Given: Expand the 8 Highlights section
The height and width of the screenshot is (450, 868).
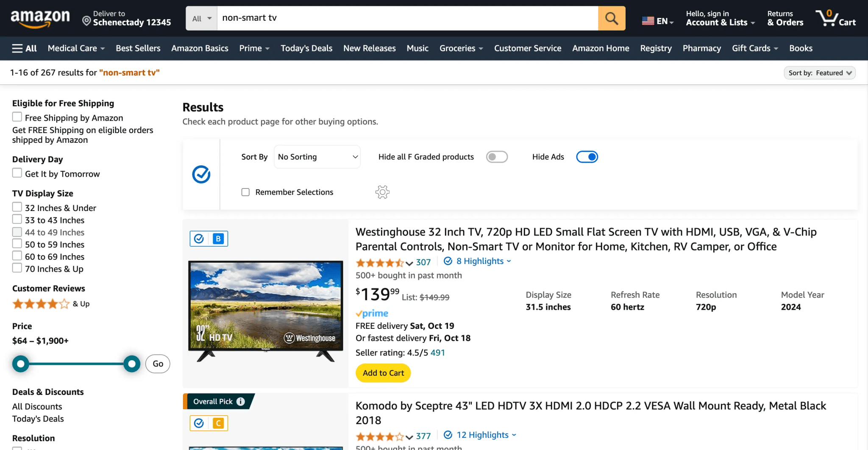Looking at the screenshot, I should click(x=477, y=261).
